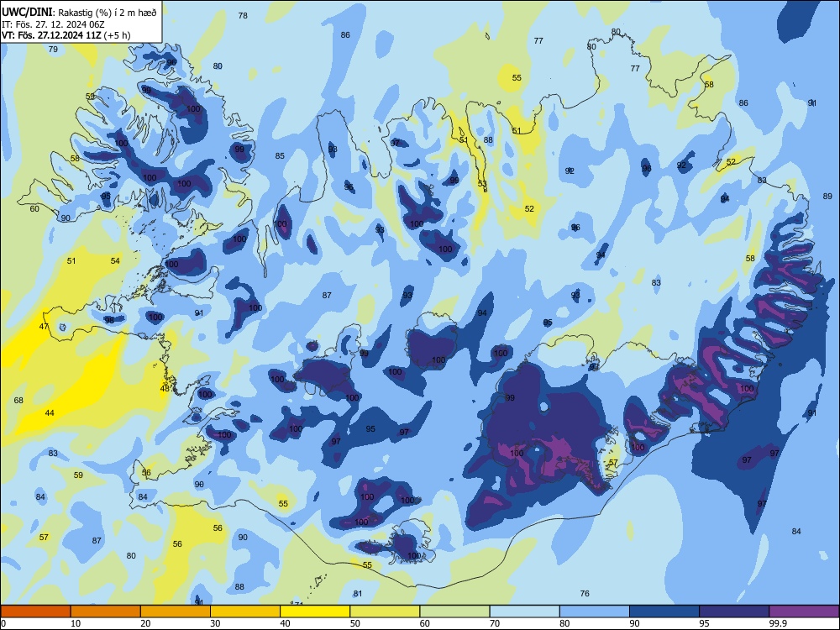Image resolution: width=840 pixels, height=630 pixels.
Task: Click the map value '76' near bottom
Action: pyautogui.click(x=585, y=594)
